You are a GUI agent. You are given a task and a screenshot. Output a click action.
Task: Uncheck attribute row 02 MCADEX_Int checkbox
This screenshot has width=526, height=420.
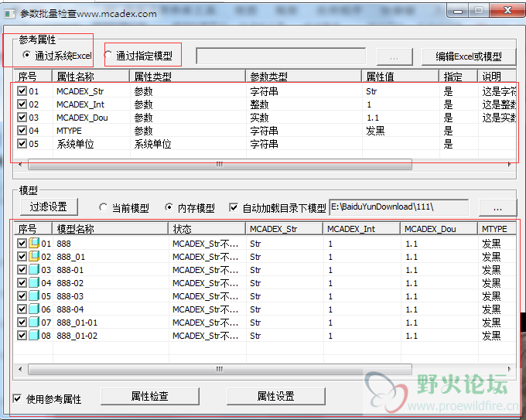coord(22,104)
